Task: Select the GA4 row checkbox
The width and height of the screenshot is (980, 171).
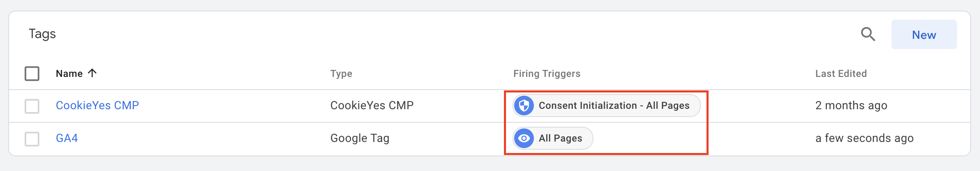Action: coord(32,139)
